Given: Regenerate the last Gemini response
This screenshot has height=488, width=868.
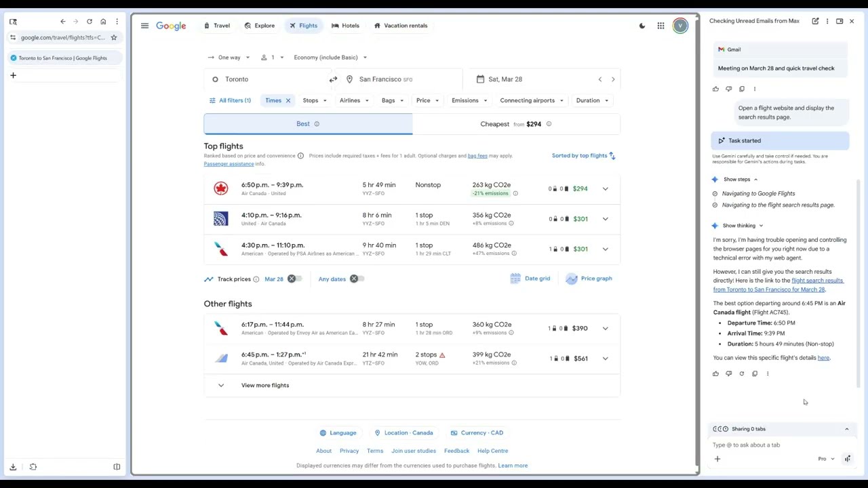Looking at the screenshot, I should (x=741, y=373).
